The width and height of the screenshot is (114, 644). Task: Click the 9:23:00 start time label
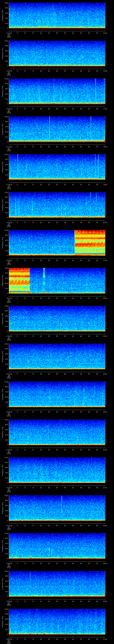pos(9,374)
